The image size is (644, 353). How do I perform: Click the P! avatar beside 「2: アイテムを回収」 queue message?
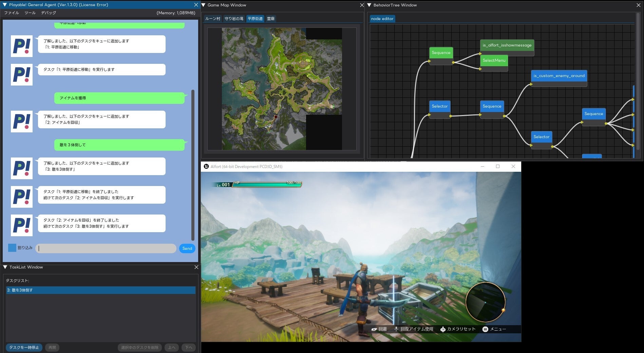[x=22, y=121]
